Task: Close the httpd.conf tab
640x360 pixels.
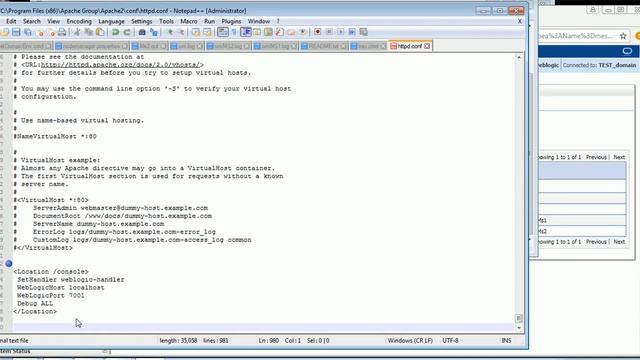Action: pyautogui.click(x=427, y=46)
